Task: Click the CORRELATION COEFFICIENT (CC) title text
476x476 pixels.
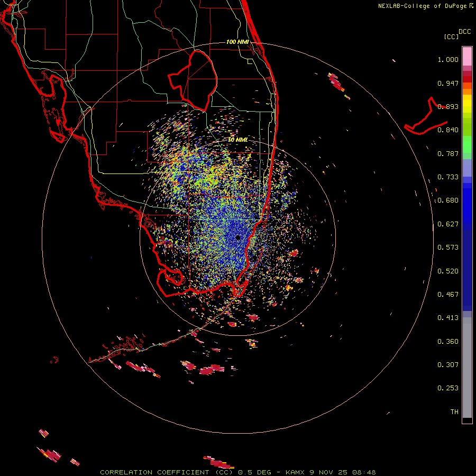Action: pos(167,472)
